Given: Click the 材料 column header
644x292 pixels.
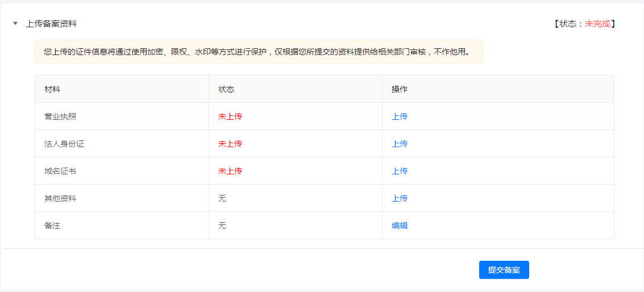Looking at the screenshot, I should (52, 89).
